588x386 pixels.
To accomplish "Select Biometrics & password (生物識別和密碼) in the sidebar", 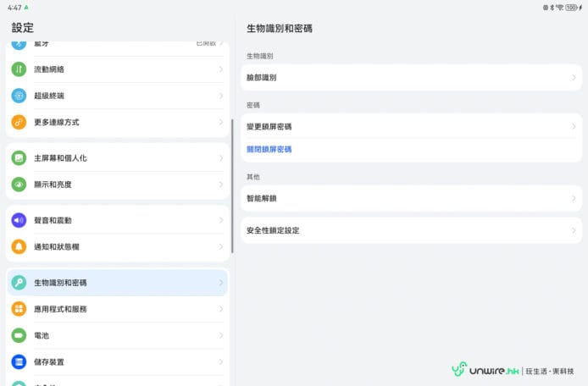I will click(x=117, y=283).
